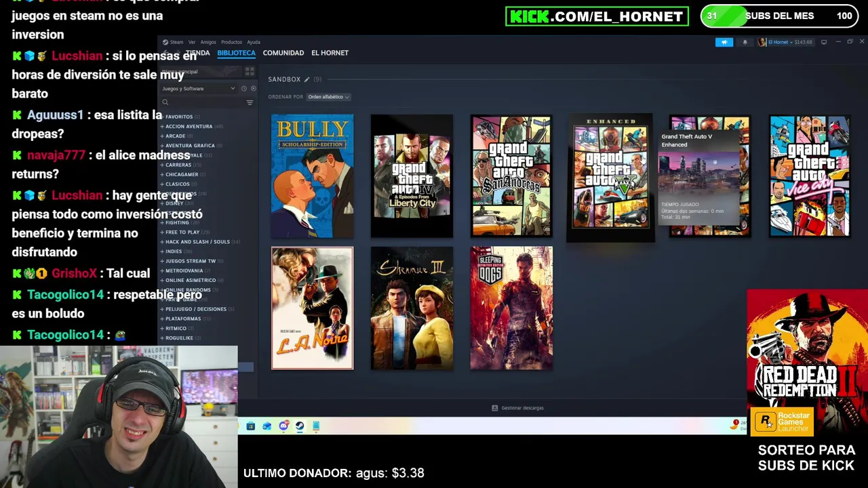
Task: Open the Productos menu
Action: (231, 42)
